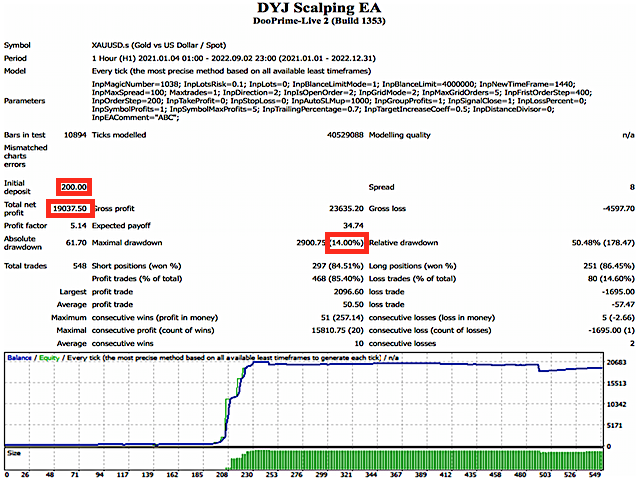
Task: Click the profit factor value 5.14
Action: (78, 226)
